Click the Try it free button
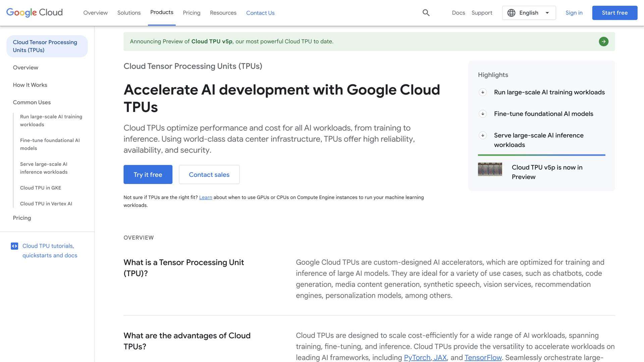644x362 pixels. pyautogui.click(x=148, y=174)
